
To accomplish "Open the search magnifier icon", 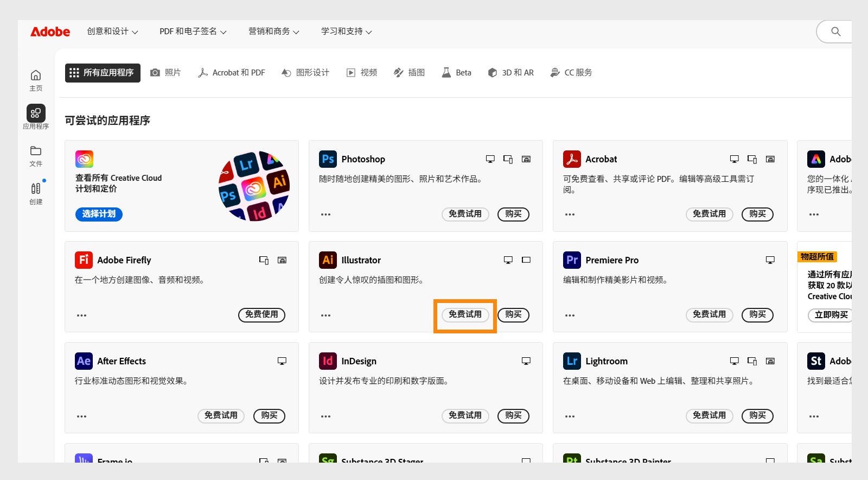I will tap(836, 31).
